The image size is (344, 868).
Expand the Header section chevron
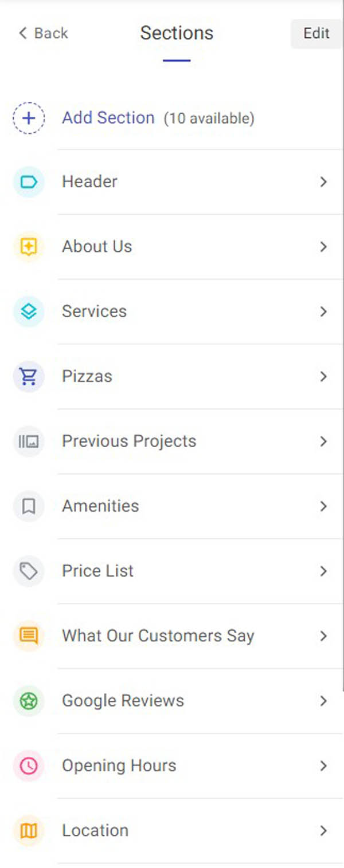click(323, 182)
